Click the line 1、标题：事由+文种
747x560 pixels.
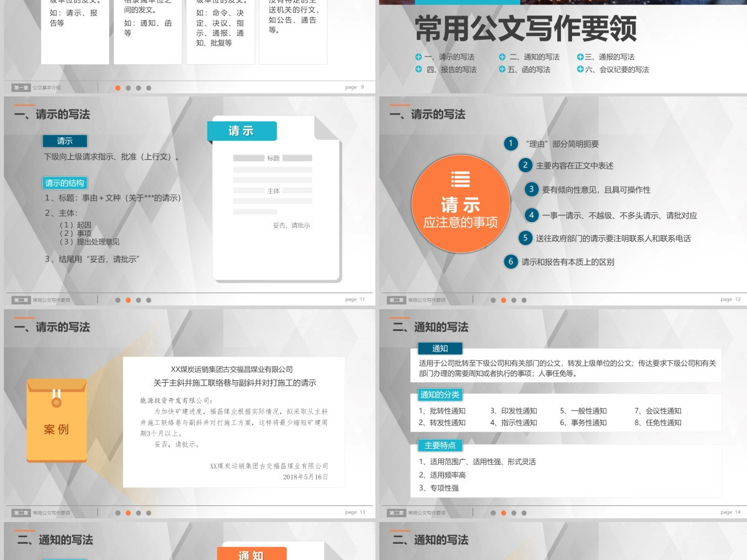click(x=113, y=198)
